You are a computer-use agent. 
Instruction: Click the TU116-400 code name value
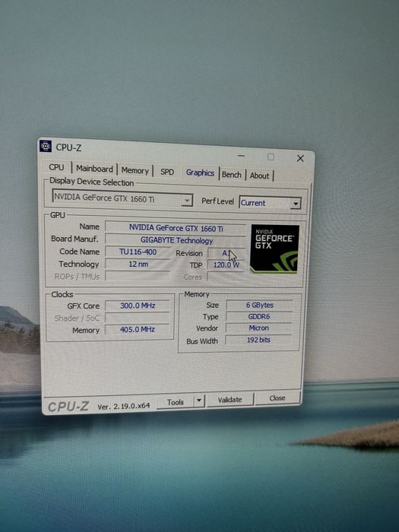click(138, 252)
